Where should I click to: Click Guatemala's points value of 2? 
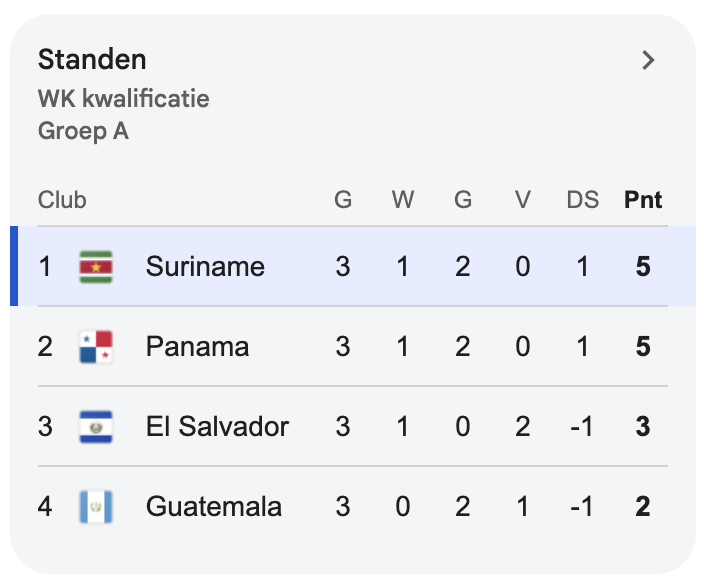click(643, 507)
